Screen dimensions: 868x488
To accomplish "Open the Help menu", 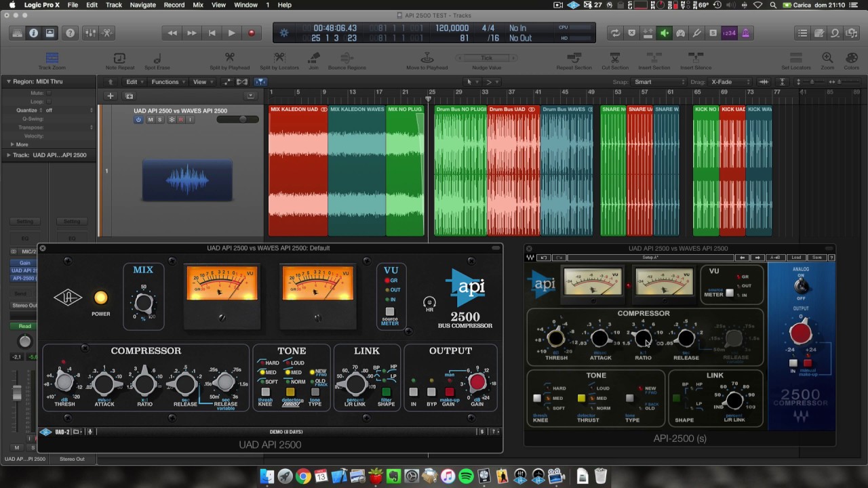I will pyautogui.click(x=285, y=5).
